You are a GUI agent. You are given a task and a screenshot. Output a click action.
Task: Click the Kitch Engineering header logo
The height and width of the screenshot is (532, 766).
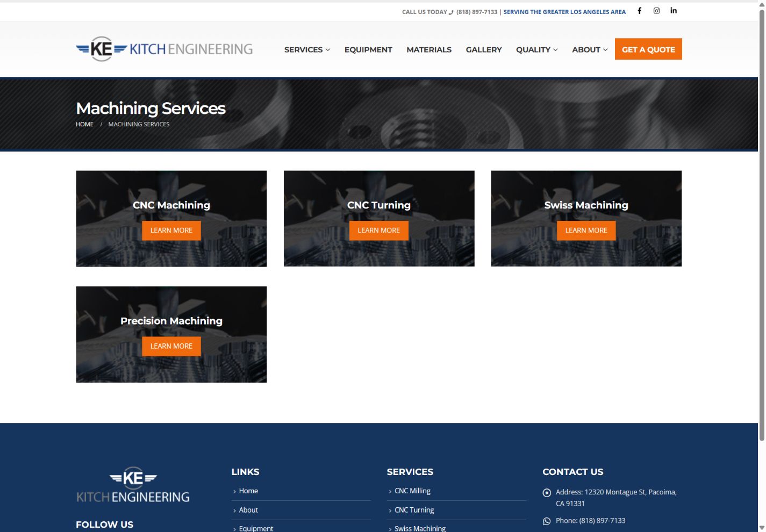(x=164, y=49)
